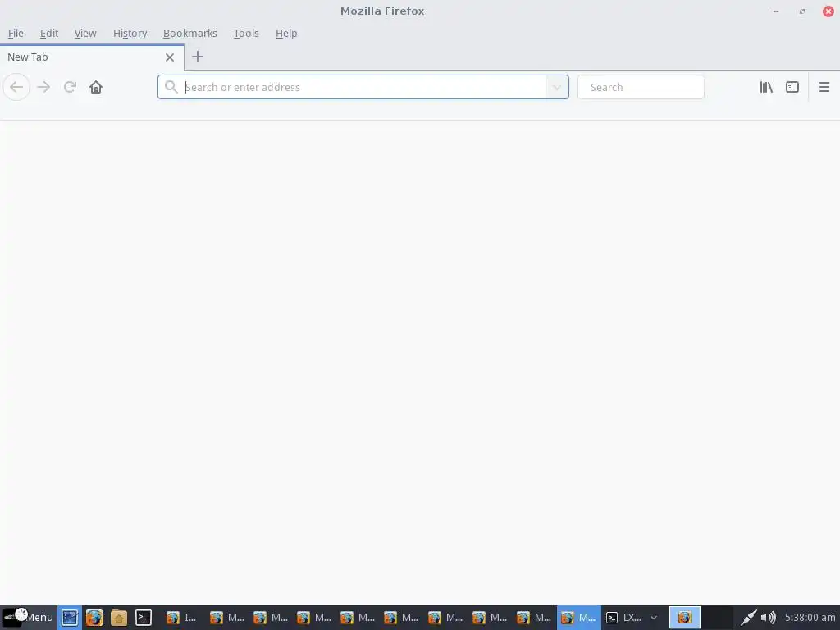Open the file manager folder icon in taskbar
Image resolution: width=840 pixels, height=630 pixels.
(x=118, y=618)
